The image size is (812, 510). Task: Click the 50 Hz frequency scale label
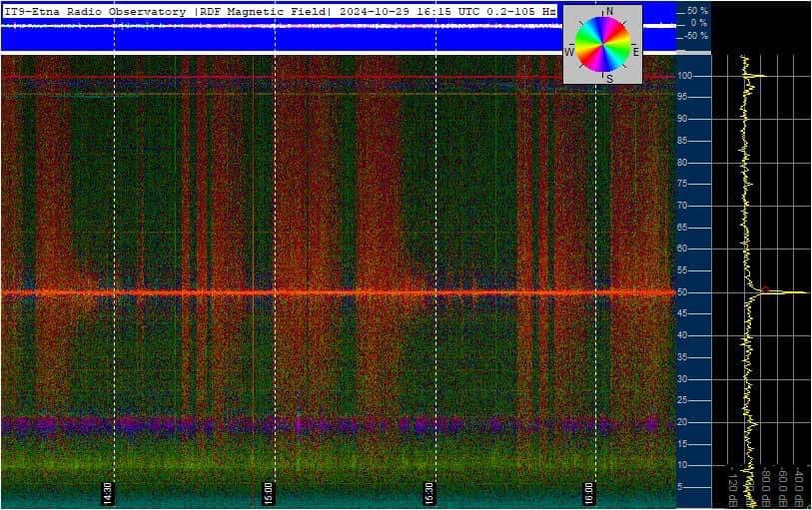click(x=684, y=292)
